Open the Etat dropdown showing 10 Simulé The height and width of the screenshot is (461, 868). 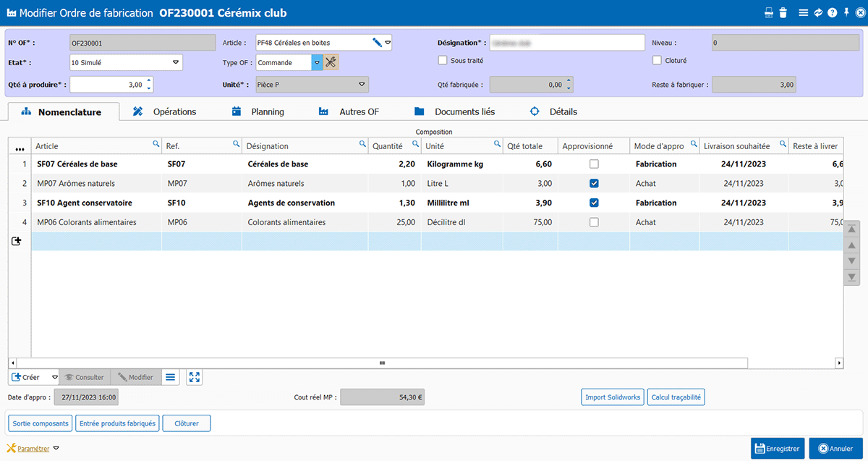[176, 63]
